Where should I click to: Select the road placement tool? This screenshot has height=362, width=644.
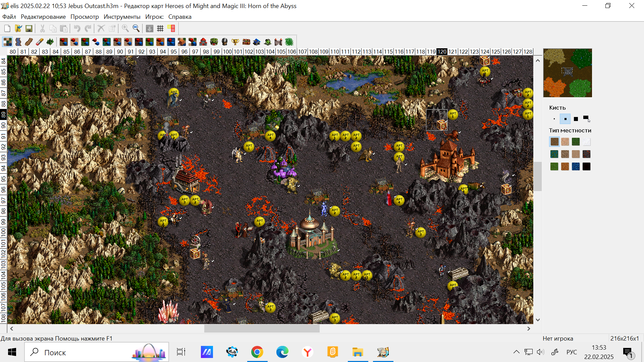click(x=29, y=42)
